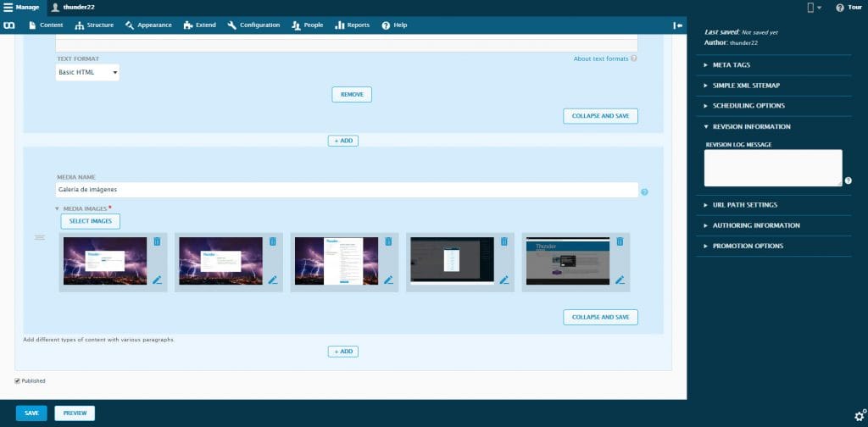The image size is (868, 427).
Task: Open the About text formats link
Action: click(x=601, y=58)
